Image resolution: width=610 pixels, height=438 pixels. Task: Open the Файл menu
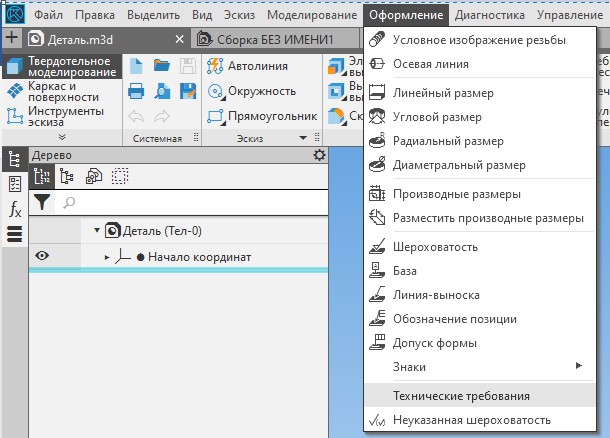click(48, 15)
